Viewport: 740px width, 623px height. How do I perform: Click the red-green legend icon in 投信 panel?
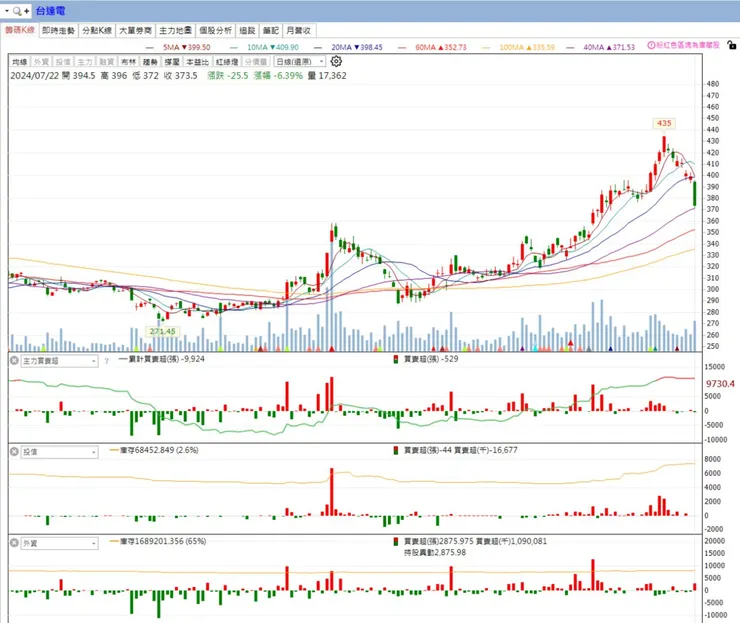tap(395, 450)
